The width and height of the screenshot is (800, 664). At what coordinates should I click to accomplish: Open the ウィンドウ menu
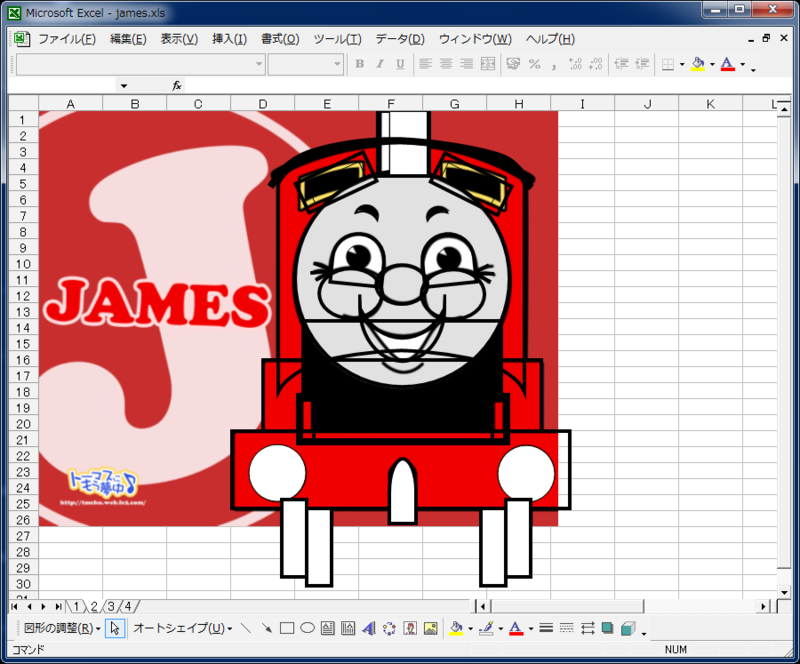pos(475,39)
